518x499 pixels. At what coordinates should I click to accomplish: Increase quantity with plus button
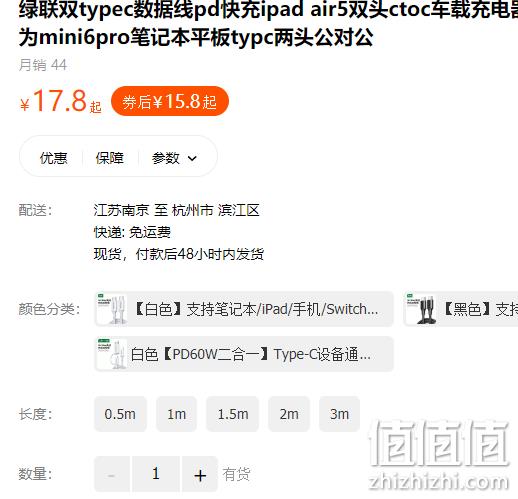pyautogui.click(x=200, y=474)
